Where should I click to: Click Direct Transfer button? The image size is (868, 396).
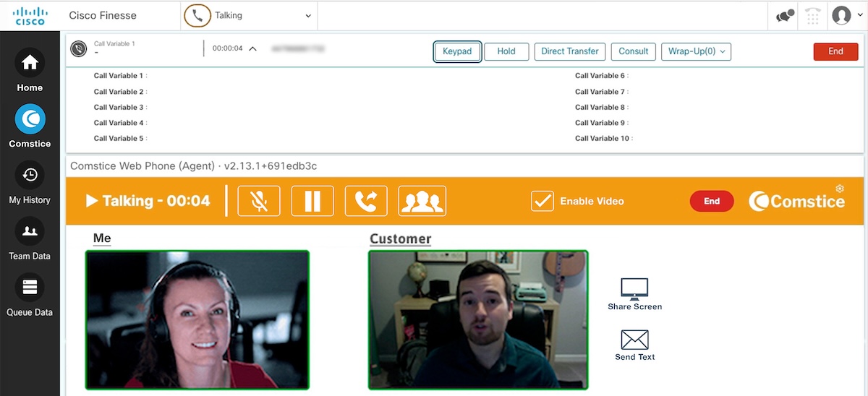[x=570, y=51]
